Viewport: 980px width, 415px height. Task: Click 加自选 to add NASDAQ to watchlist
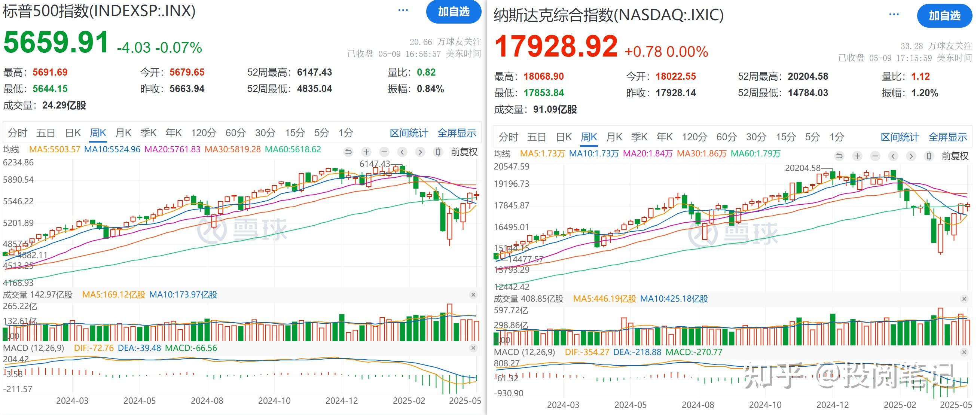[944, 16]
